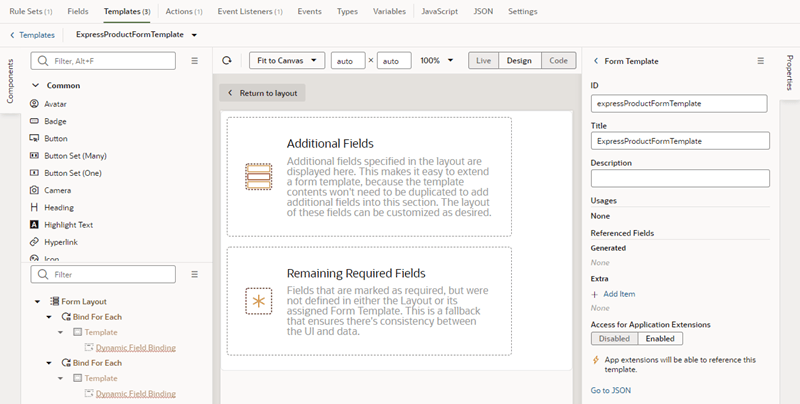The height and width of the screenshot is (404, 800).
Task: Click the Form Layout tree node icon
Action: coord(54,301)
